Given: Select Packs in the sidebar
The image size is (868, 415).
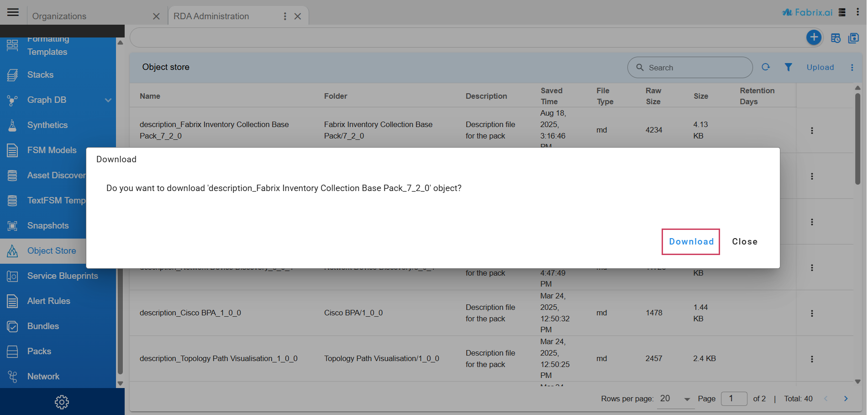Looking at the screenshot, I should click(39, 351).
